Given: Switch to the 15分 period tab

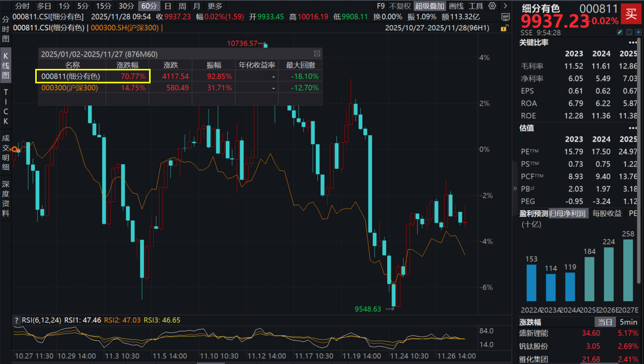Looking at the screenshot, I should (x=104, y=6).
